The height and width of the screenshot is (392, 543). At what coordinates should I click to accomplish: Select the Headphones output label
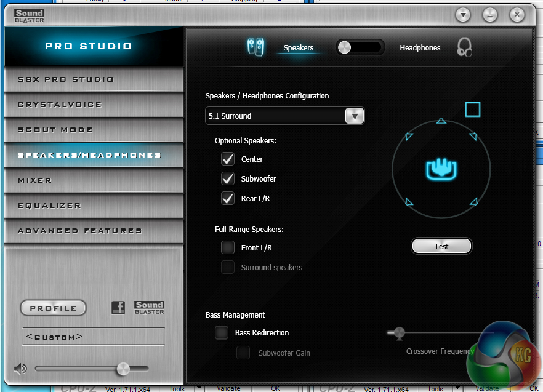pyautogui.click(x=420, y=48)
